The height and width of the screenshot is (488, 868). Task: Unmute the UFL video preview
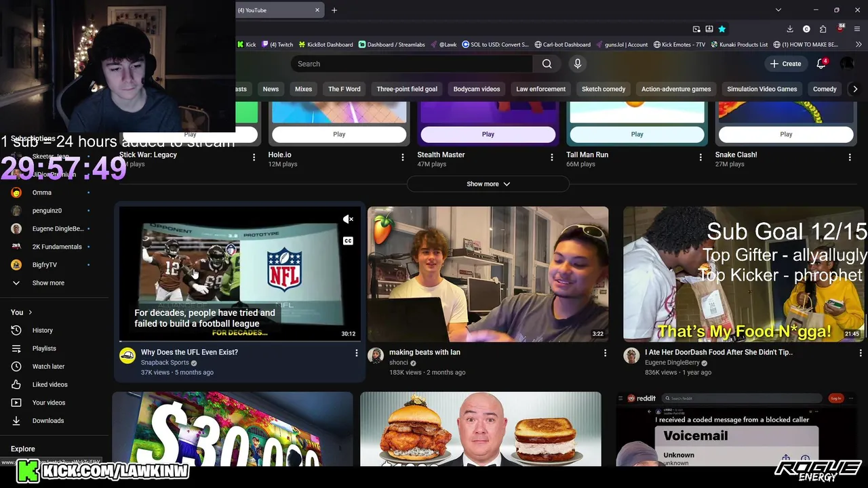348,219
